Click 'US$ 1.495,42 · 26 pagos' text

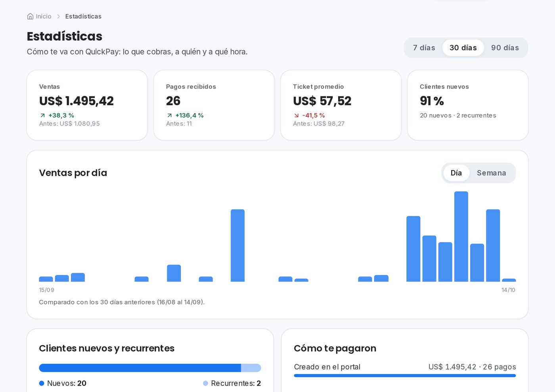click(x=472, y=367)
